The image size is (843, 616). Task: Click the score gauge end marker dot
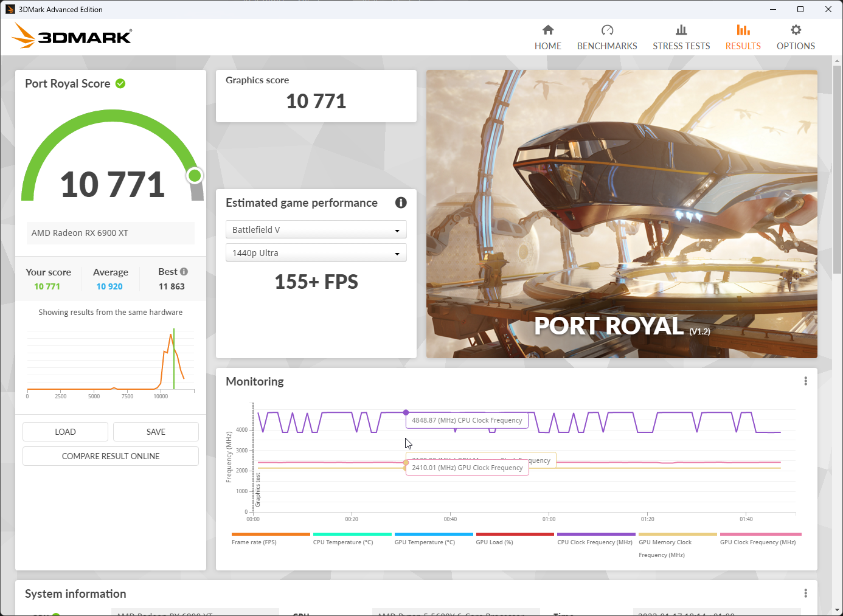195,176
